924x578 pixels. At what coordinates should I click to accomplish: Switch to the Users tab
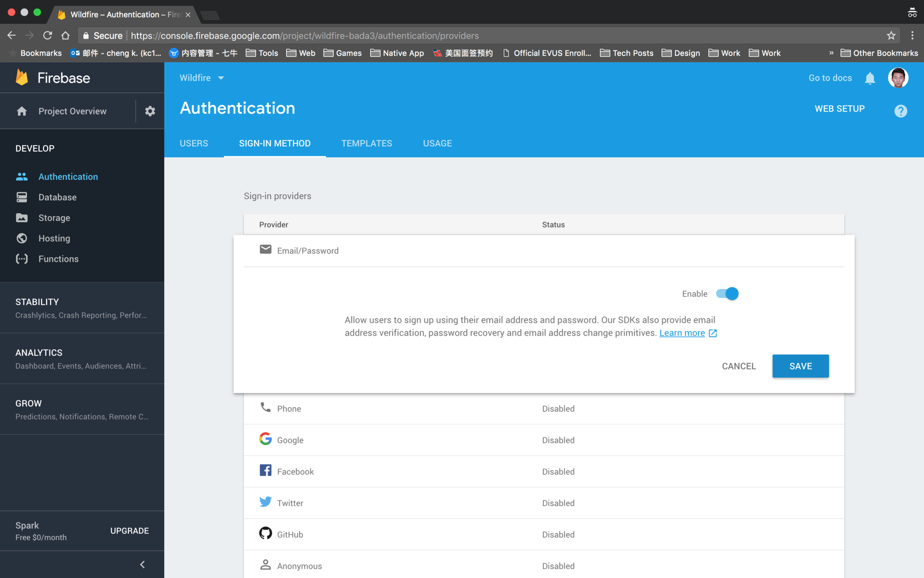click(194, 143)
